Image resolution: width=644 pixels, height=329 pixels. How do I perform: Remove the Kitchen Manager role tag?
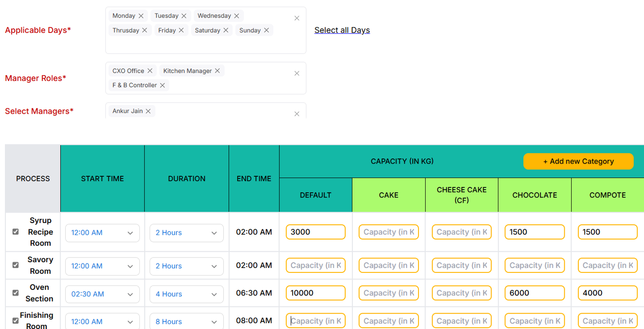(217, 71)
